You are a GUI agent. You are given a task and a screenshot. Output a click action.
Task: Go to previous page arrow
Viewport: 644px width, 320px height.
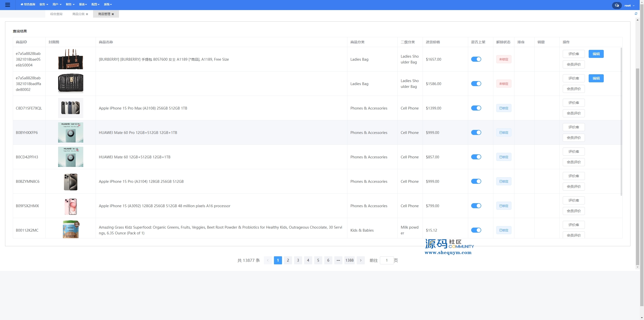click(268, 260)
